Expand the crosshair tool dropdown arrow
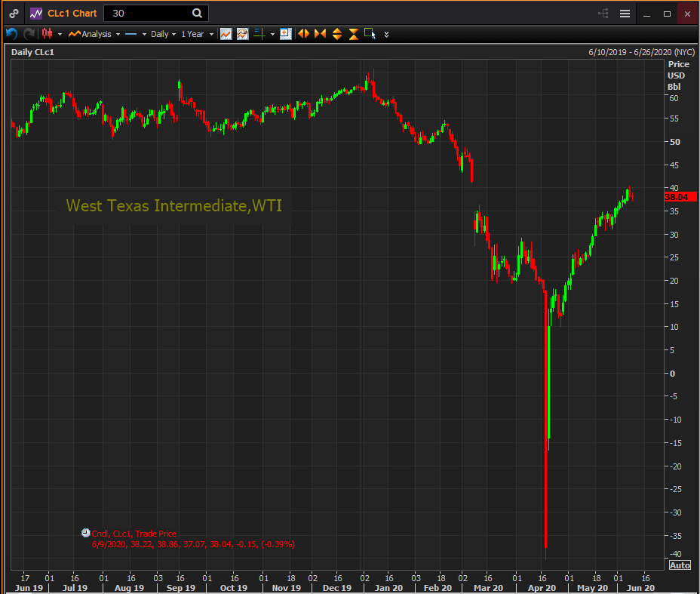 pos(272,35)
